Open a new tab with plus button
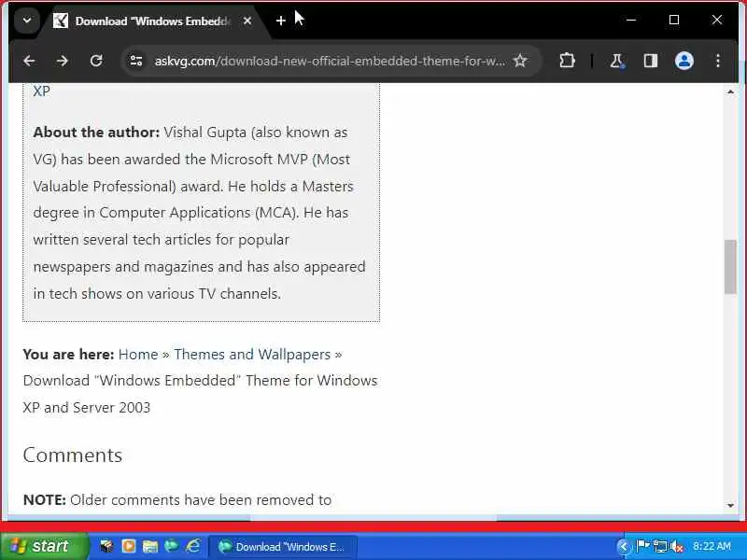 pos(281,21)
